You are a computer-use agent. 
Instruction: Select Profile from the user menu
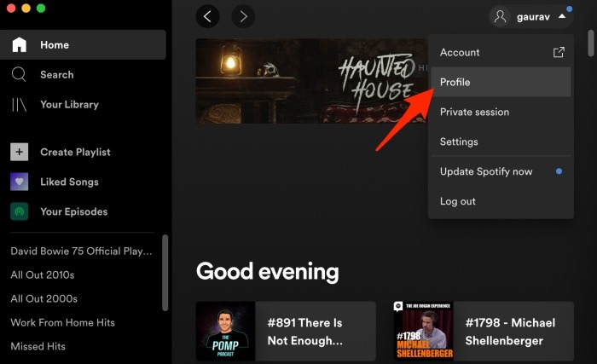501,82
